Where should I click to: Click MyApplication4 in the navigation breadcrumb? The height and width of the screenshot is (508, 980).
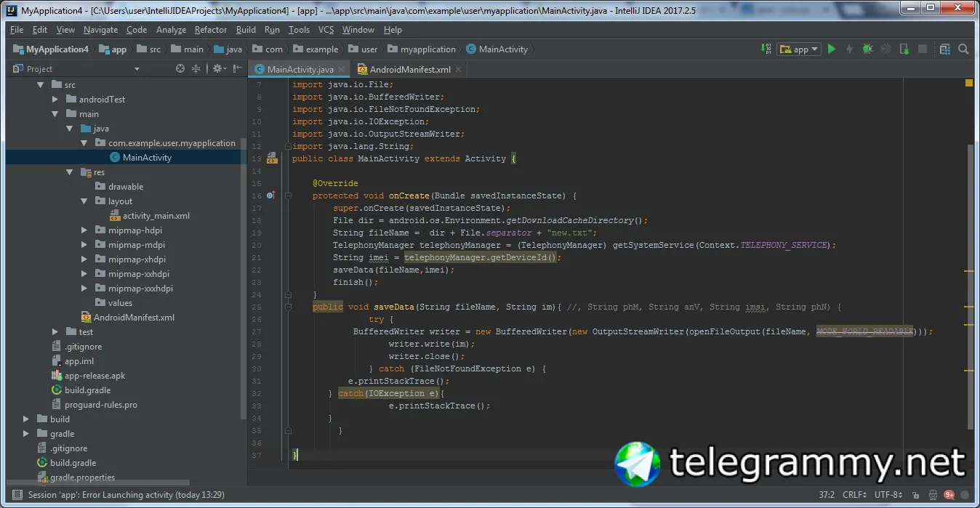pyautogui.click(x=51, y=49)
